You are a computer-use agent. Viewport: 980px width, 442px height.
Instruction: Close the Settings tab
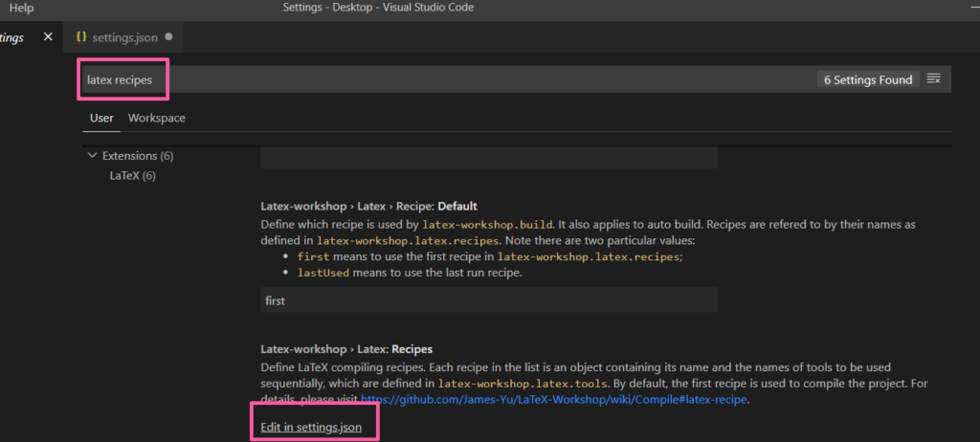pyautogui.click(x=48, y=37)
